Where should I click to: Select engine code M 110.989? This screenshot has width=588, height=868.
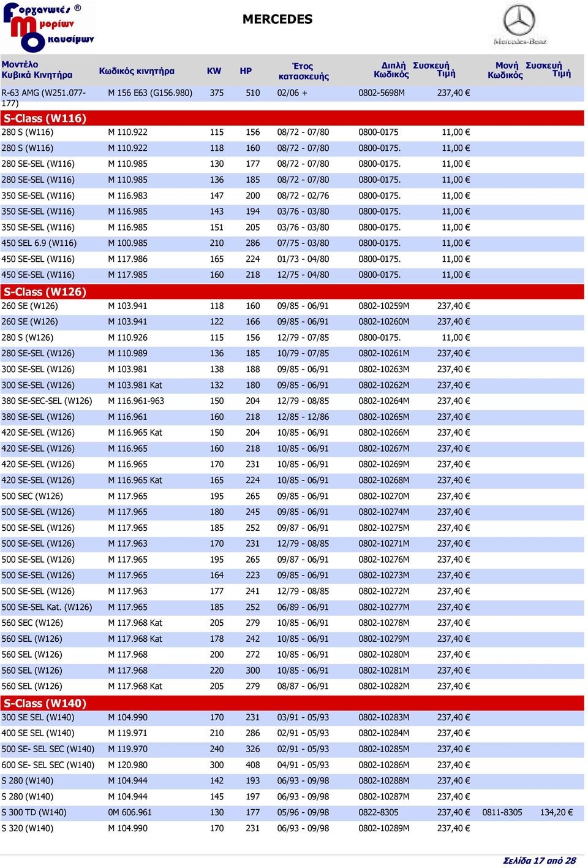click(x=127, y=354)
